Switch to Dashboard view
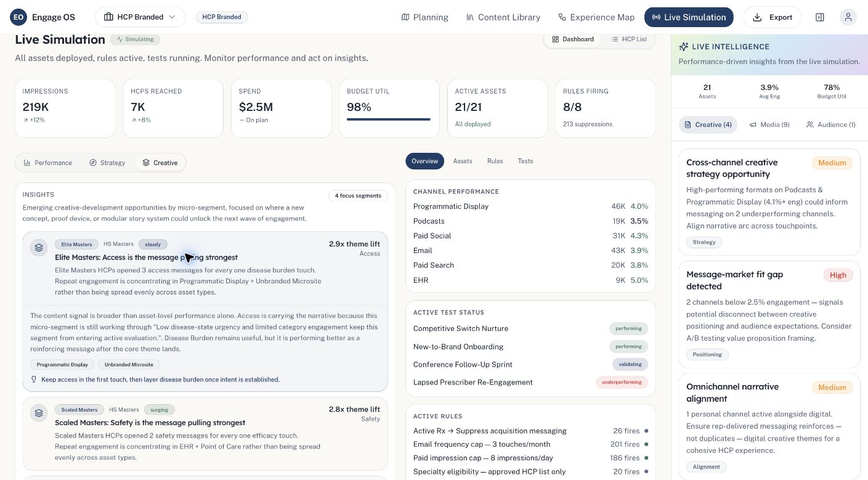The image size is (868, 480). tap(573, 39)
